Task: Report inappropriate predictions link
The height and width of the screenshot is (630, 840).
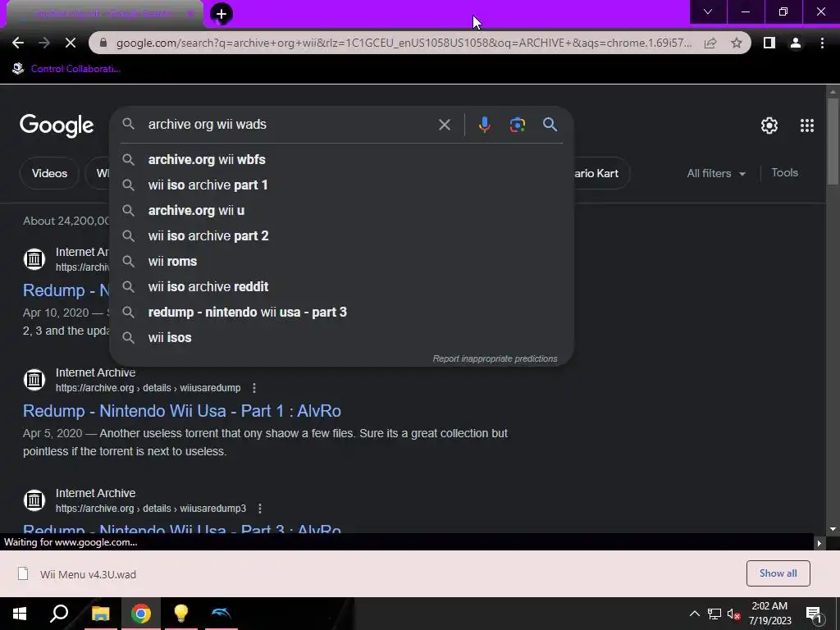Action: coord(495,359)
